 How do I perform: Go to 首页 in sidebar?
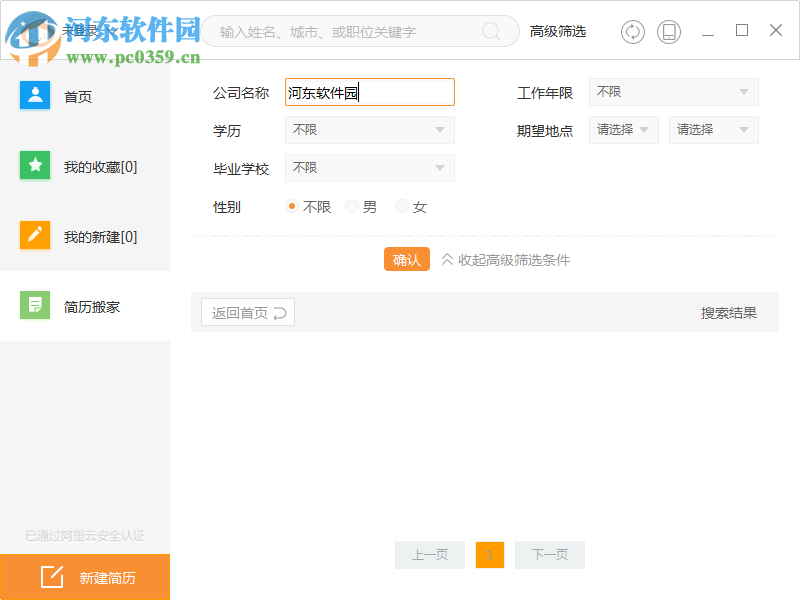(85, 96)
